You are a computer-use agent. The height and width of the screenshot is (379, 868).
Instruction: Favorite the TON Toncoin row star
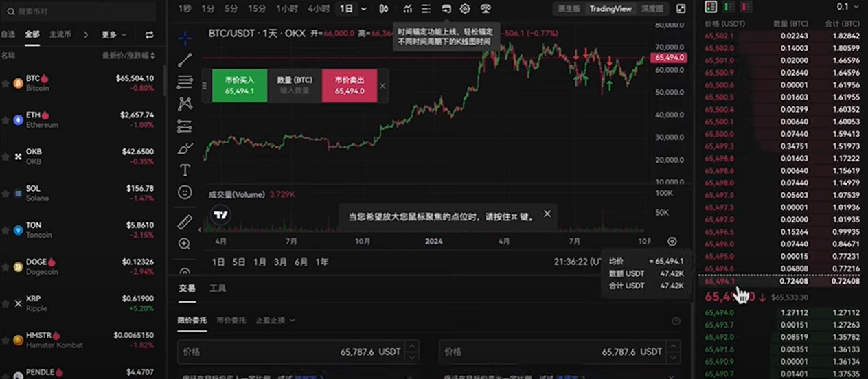click(6, 230)
